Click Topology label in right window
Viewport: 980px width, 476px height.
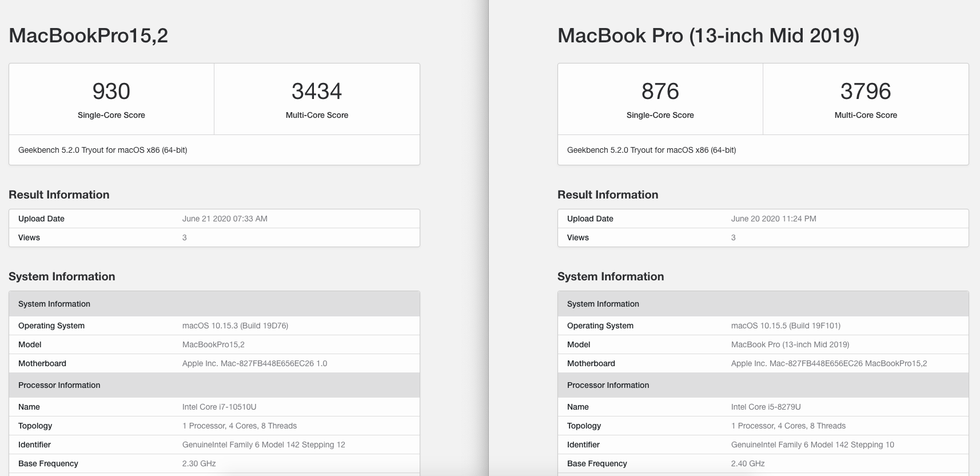pos(584,426)
